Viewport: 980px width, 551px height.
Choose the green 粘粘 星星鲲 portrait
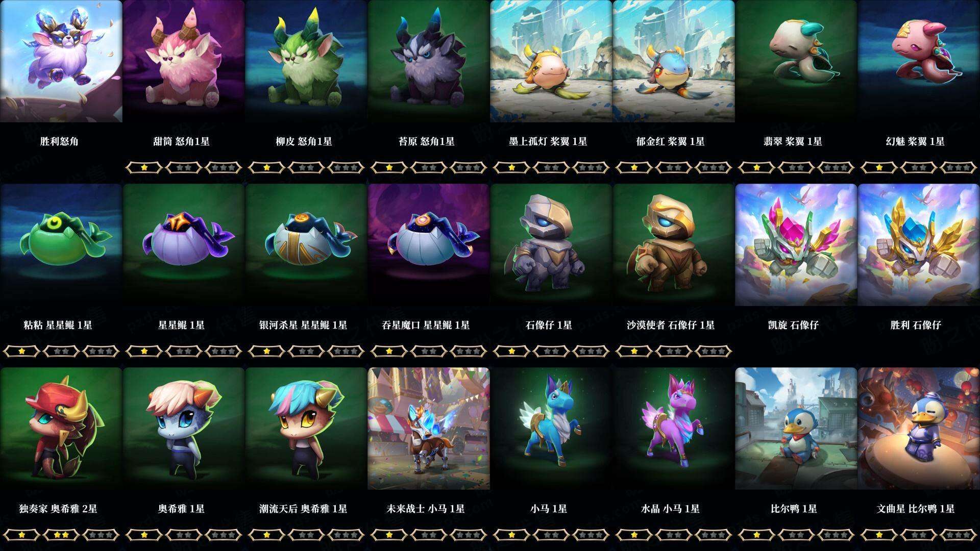61,245
